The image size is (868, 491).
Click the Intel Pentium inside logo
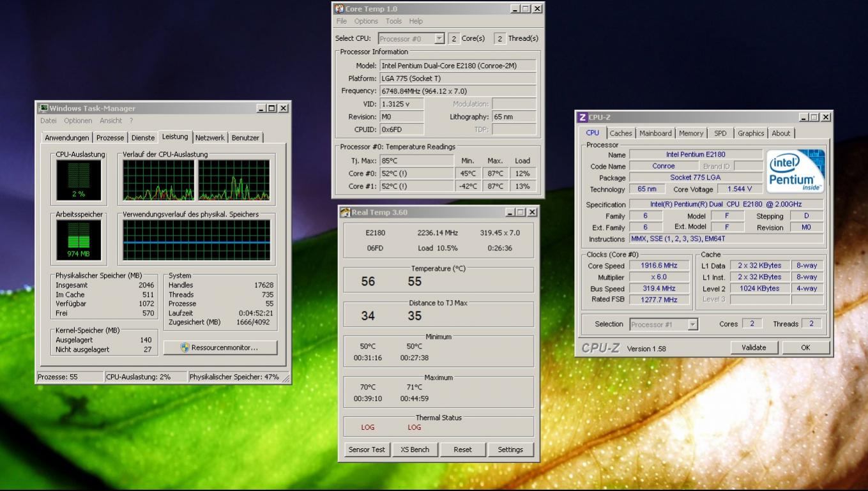(795, 170)
